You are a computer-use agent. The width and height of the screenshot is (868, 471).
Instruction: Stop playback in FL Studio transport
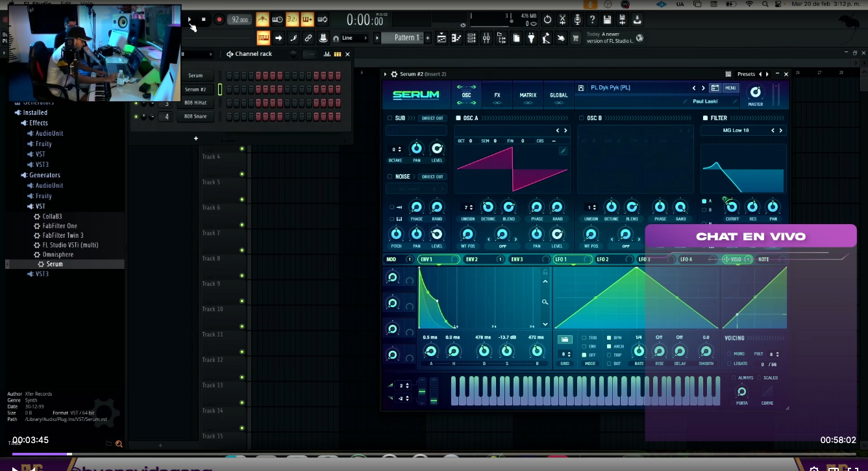click(204, 19)
